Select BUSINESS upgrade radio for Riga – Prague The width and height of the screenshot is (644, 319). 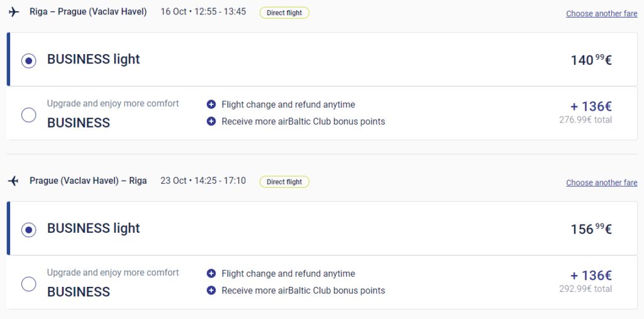coord(28,115)
